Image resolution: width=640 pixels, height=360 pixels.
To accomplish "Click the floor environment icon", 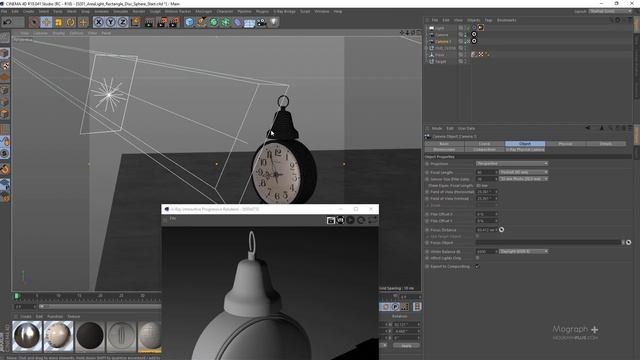I will coord(249,22).
